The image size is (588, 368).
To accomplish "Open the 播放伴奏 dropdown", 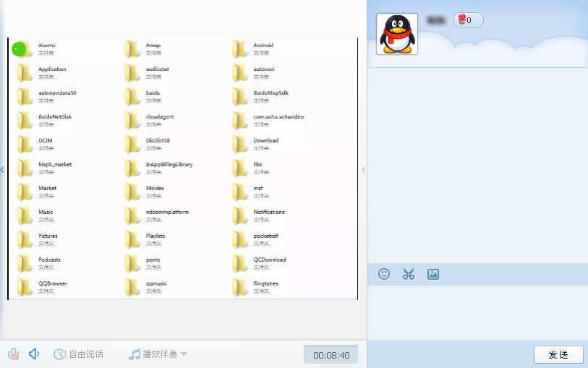I will (158, 354).
